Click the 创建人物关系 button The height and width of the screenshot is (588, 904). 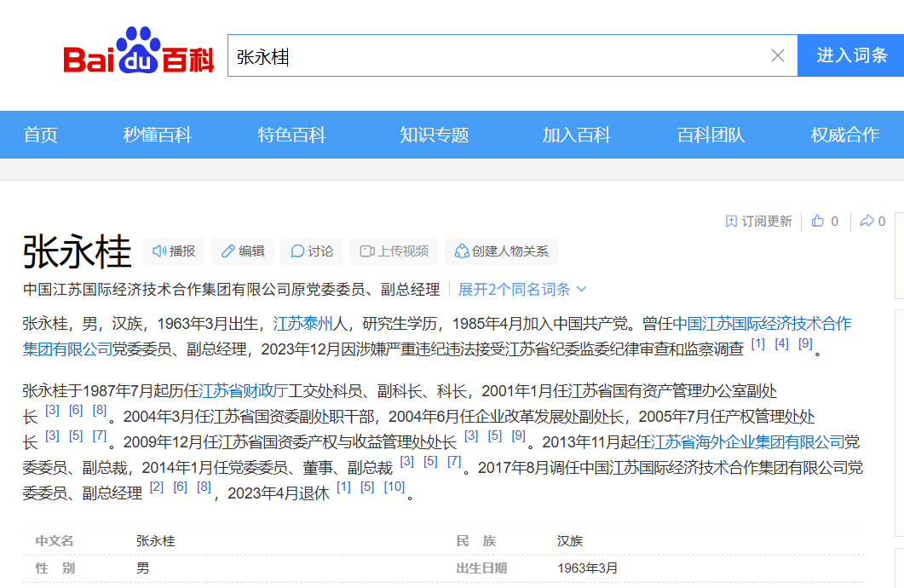coord(502,251)
